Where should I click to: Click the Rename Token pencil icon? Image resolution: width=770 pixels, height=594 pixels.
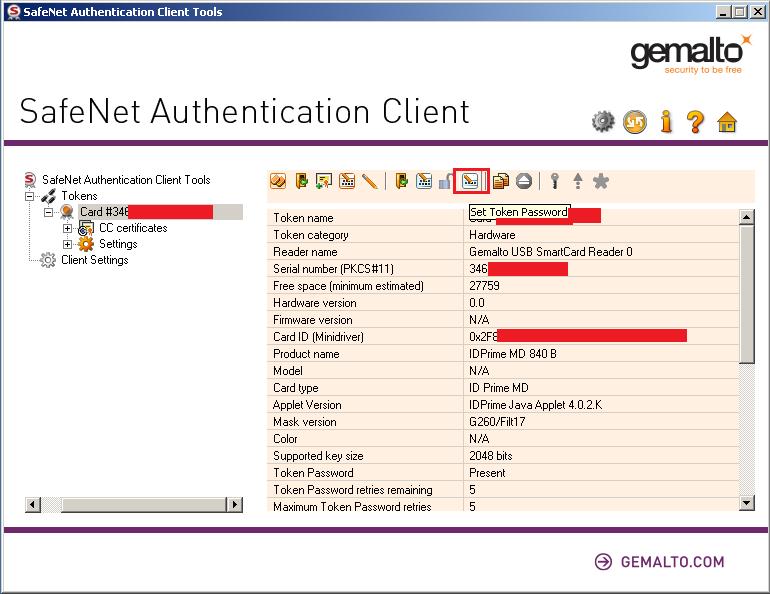[x=369, y=181]
